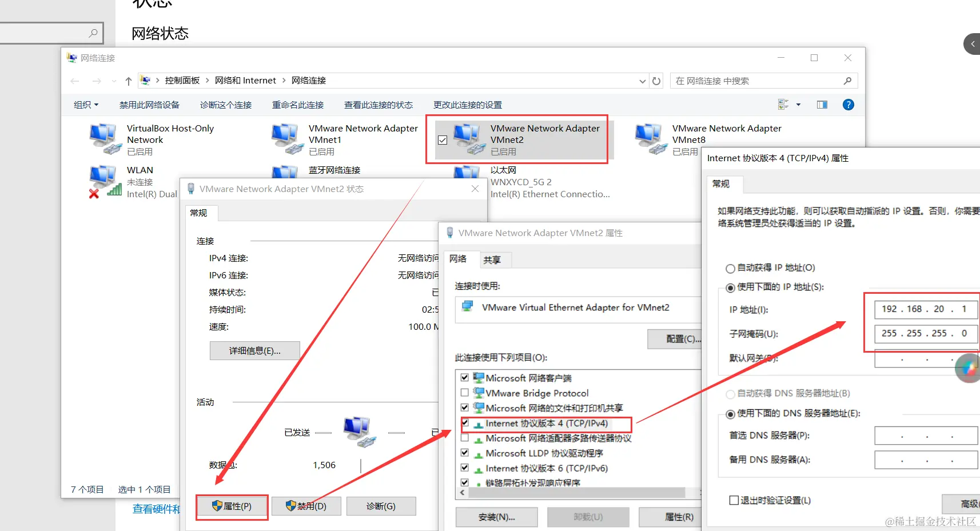This screenshot has width=980, height=531.
Task: Select 自动获得 IP 地址 radio button
Action: coord(730,269)
